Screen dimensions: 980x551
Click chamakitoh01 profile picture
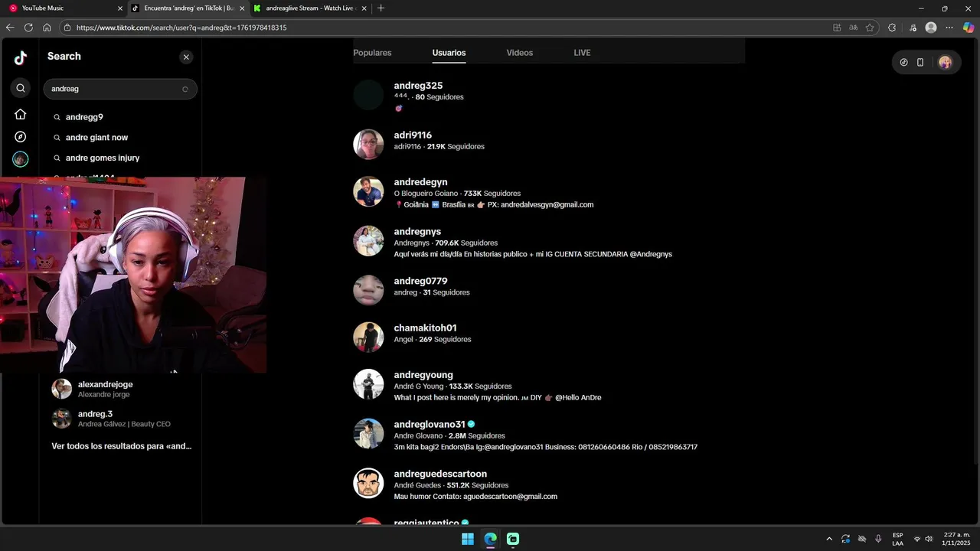pyautogui.click(x=368, y=337)
